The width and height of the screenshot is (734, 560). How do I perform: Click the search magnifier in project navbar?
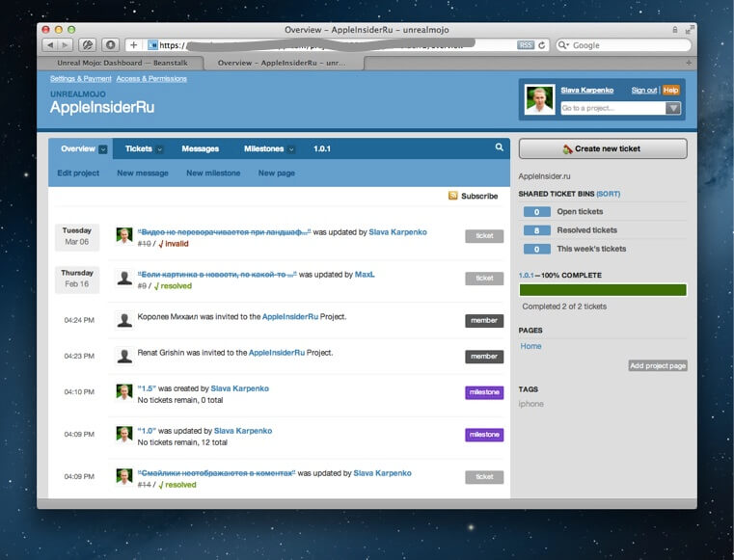tap(499, 147)
